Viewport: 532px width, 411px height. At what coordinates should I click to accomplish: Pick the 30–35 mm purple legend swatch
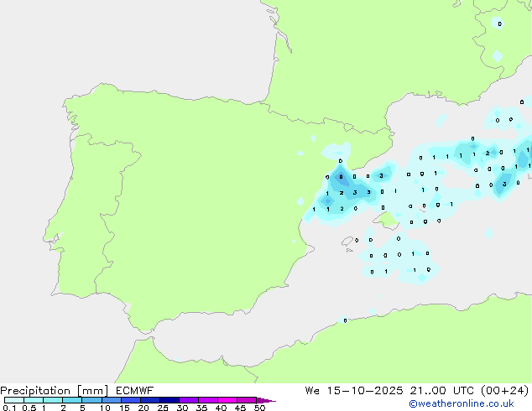[x=189, y=400]
